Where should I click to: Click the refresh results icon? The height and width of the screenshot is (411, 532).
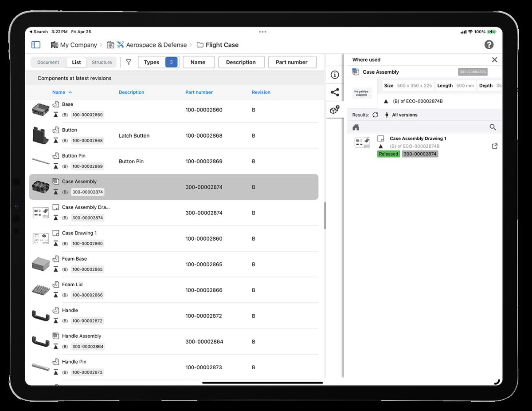point(375,115)
